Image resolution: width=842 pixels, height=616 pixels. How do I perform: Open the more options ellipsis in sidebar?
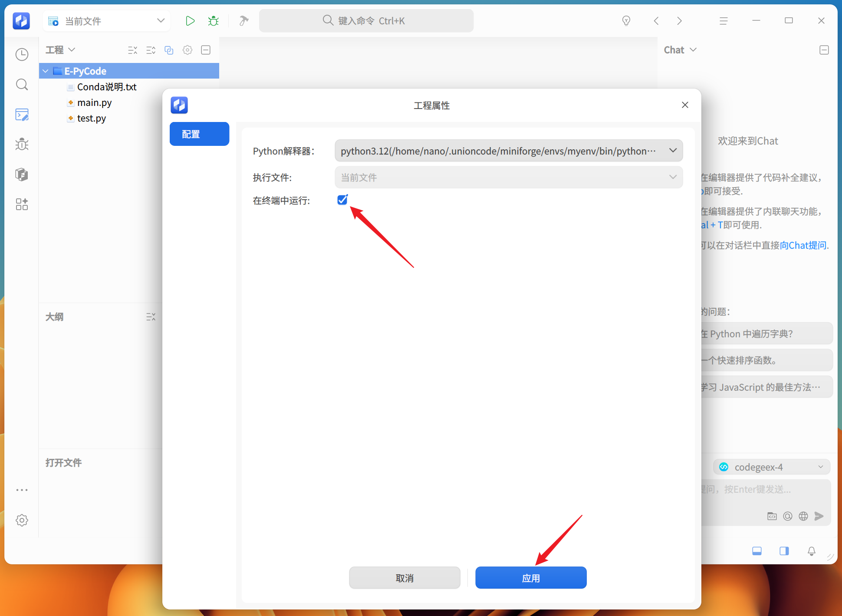[22, 490]
